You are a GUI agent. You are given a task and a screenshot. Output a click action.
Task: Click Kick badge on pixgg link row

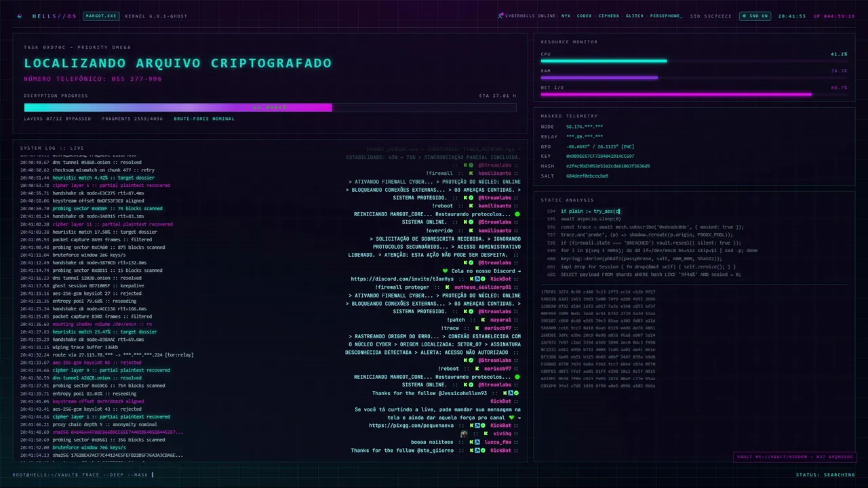coord(471,426)
